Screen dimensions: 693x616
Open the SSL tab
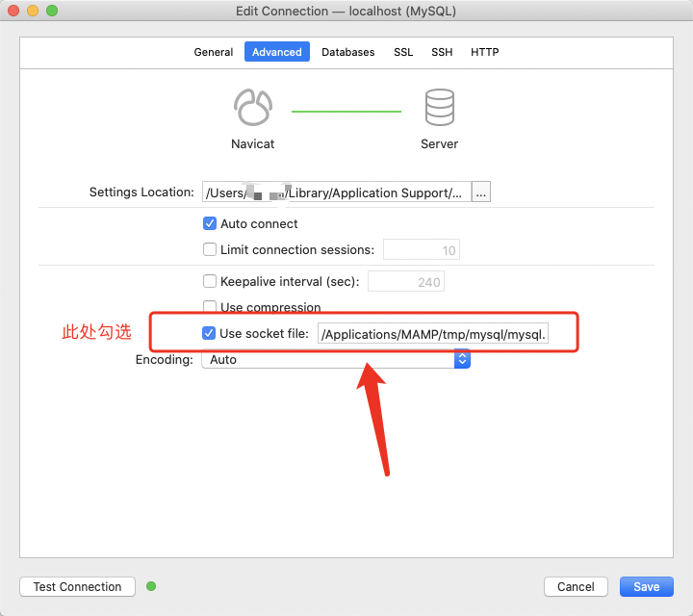click(403, 52)
